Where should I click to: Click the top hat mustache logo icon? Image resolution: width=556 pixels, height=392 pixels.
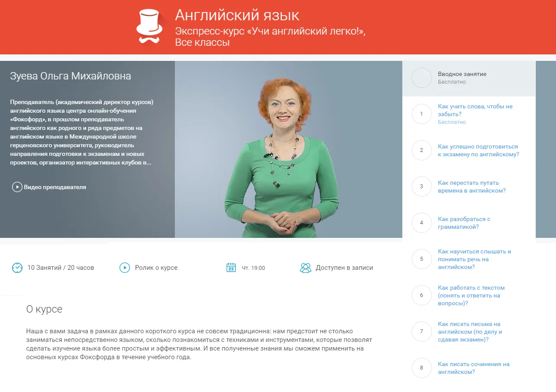tap(149, 27)
